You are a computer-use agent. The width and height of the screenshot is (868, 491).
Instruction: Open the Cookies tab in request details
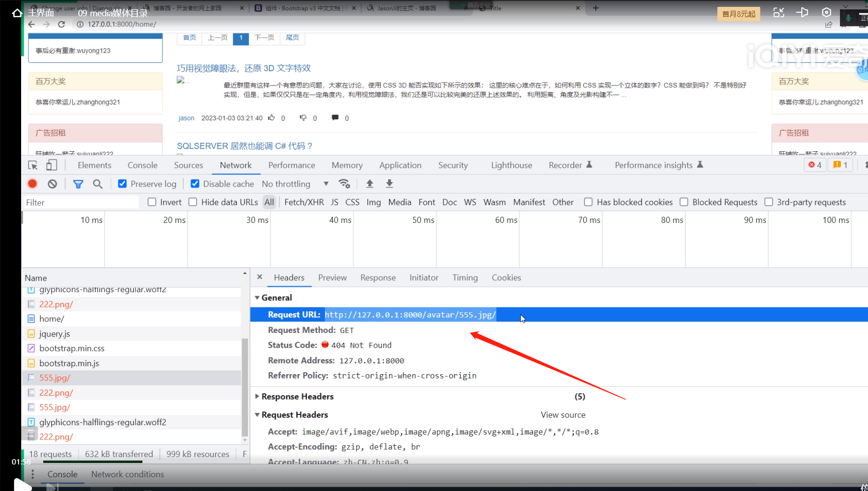point(506,277)
